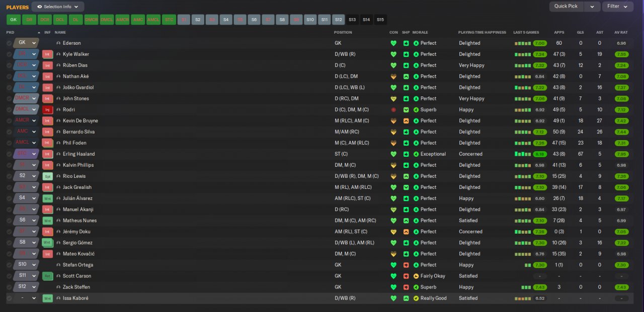
Task: Sort players by the Name column
Action: coord(60,32)
